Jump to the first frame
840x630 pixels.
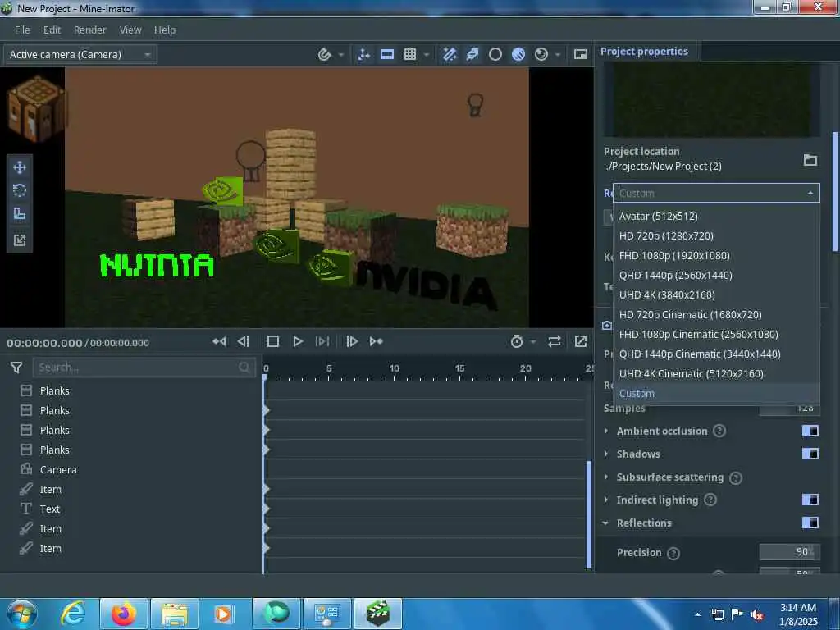tap(219, 341)
